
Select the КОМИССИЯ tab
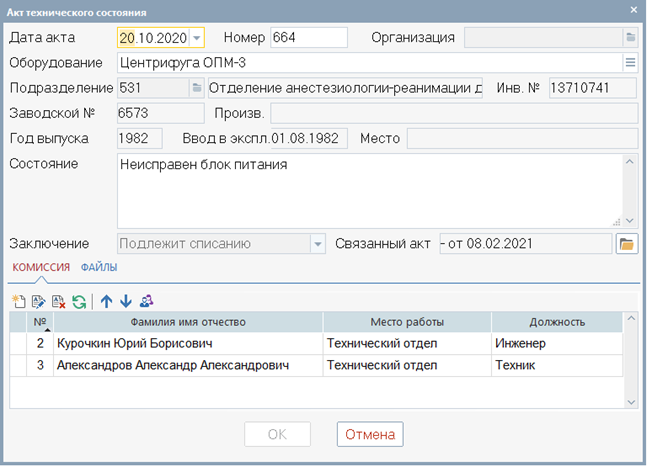coord(41,267)
